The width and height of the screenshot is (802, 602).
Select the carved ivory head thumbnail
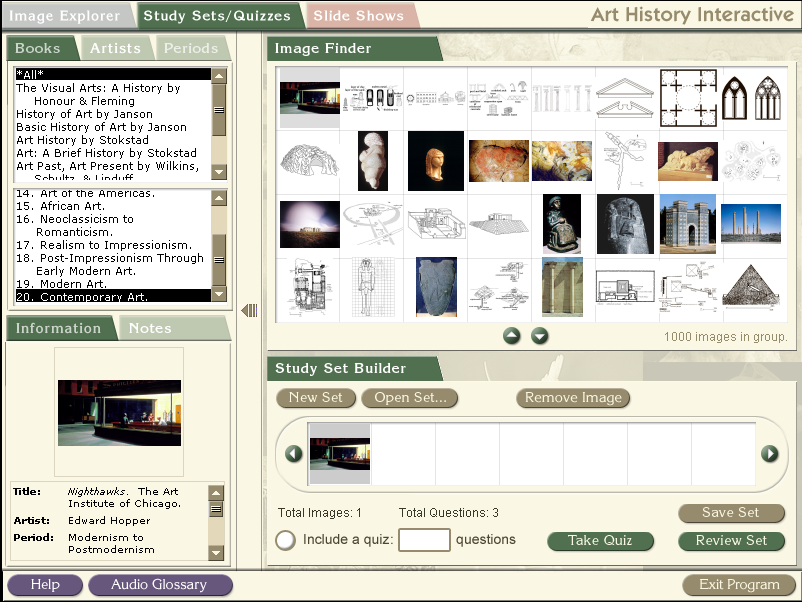click(x=436, y=161)
